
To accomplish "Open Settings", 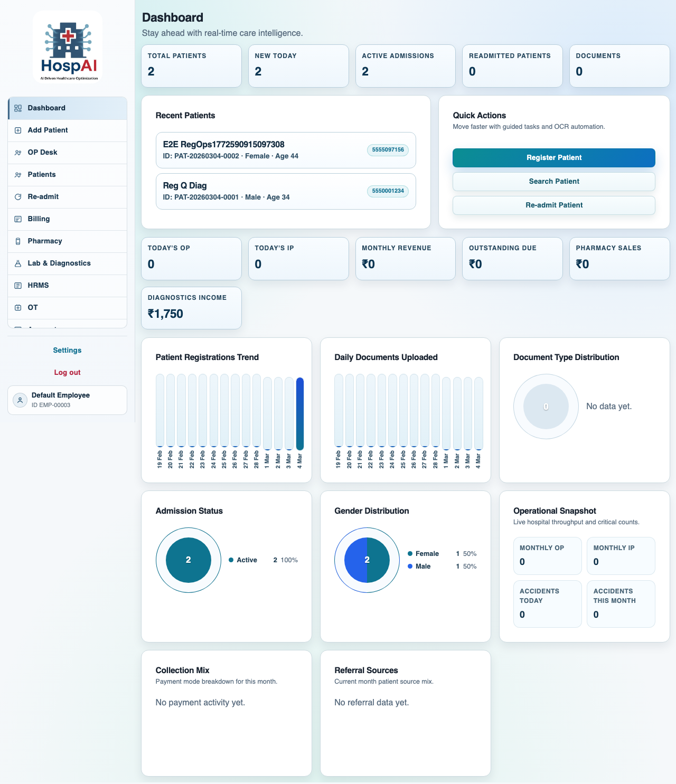I will (67, 350).
